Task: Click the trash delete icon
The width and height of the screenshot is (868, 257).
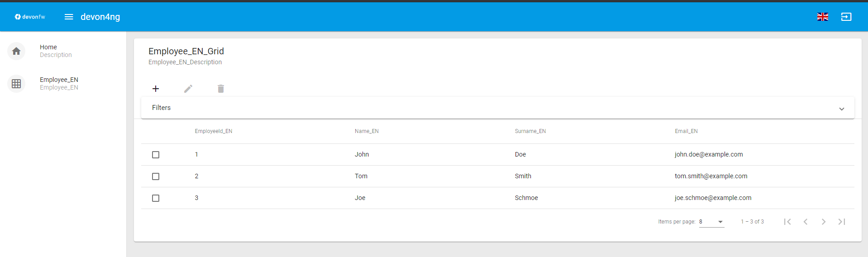Action: (221, 89)
